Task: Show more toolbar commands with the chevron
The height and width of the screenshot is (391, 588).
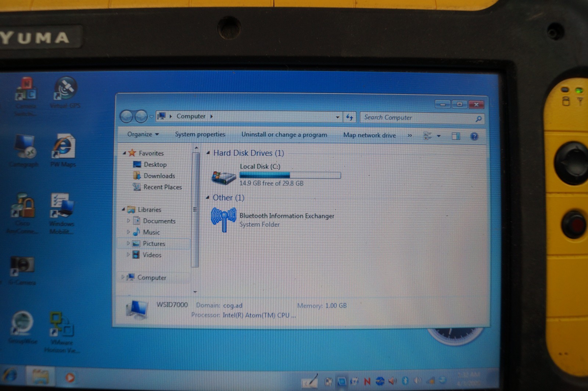Action: point(409,135)
